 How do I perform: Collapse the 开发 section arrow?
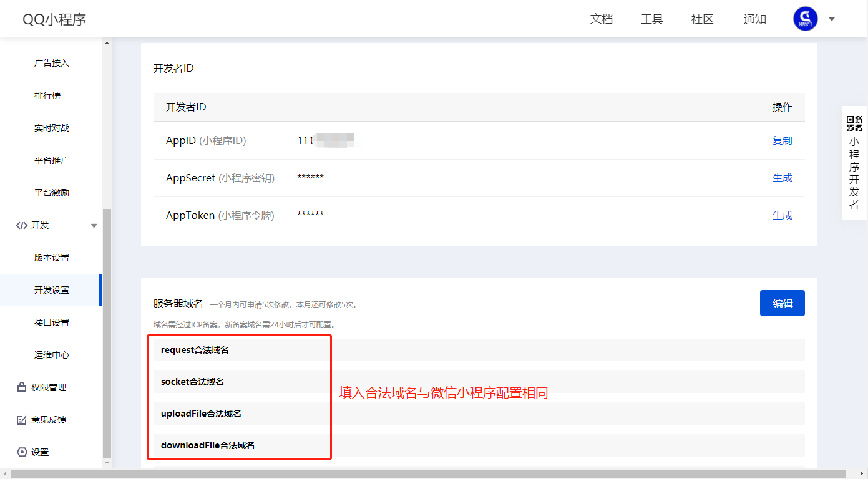click(x=94, y=226)
